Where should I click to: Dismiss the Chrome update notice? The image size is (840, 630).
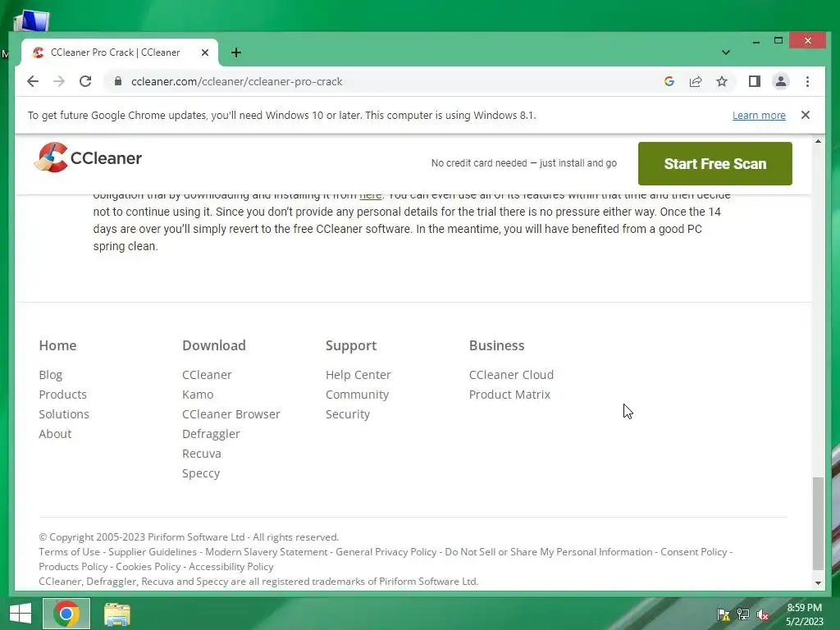(806, 115)
